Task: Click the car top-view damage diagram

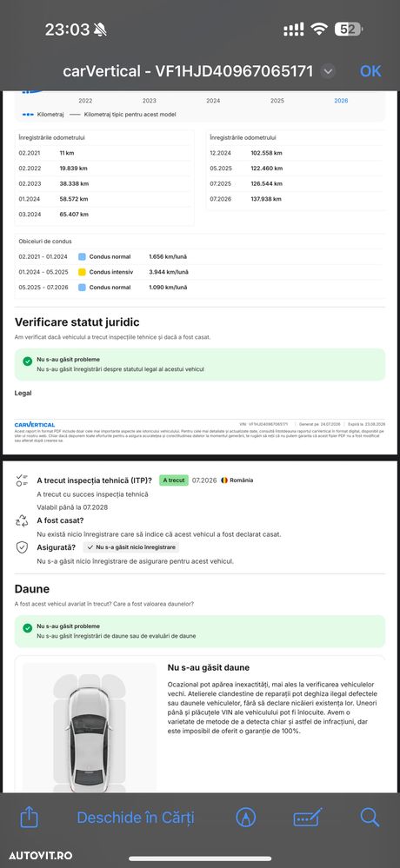Action: coord(90,732)
